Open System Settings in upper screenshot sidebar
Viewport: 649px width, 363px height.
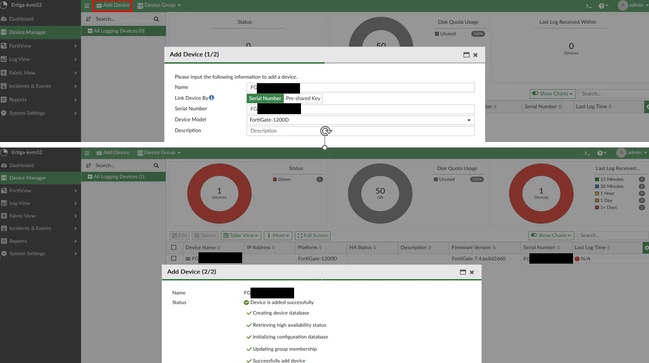(40, 113)
